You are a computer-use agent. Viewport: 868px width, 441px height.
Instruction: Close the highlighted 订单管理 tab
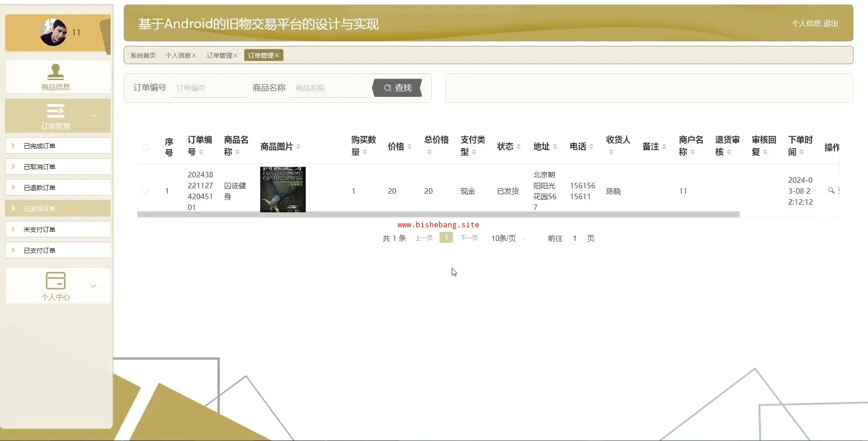click(x=277, y=55)
